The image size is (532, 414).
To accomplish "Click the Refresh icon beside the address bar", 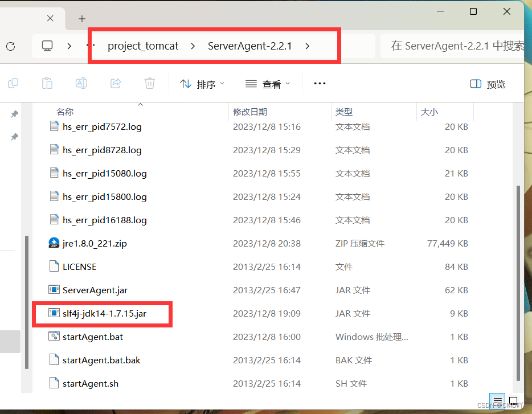I will point(11,46).
